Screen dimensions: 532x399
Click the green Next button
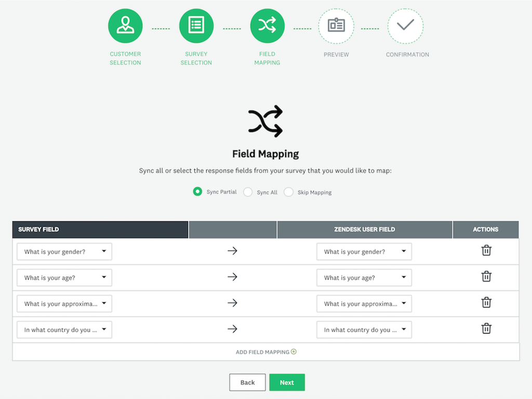(x=287, y=382)
